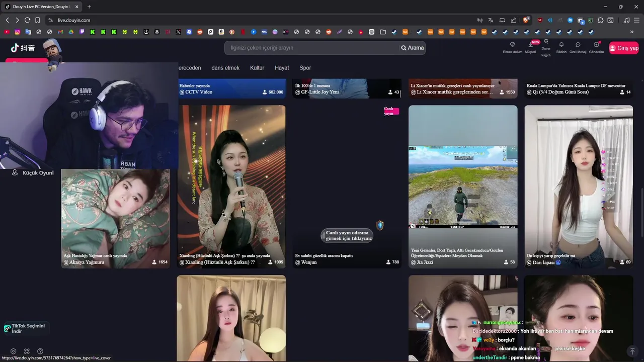Click the @GF-Little Joy Yeni channel link
The width and height of the screenshot is (644, 362).
tap(317, 92)
